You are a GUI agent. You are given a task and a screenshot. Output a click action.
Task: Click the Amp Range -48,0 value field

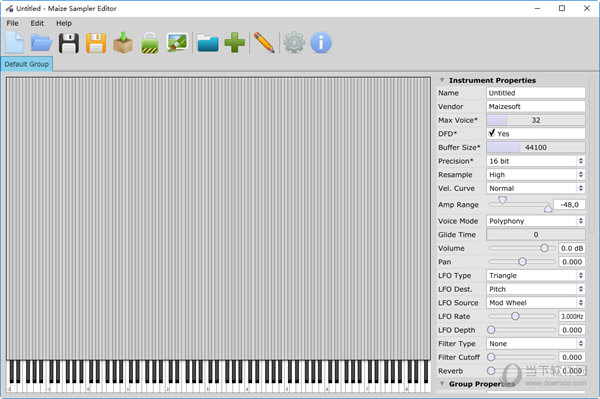(x=569, y=205)
